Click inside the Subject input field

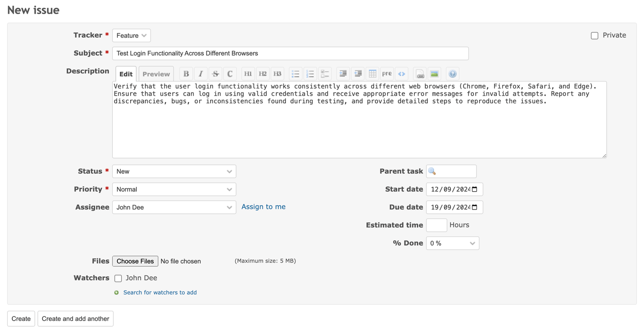[290, 53]
